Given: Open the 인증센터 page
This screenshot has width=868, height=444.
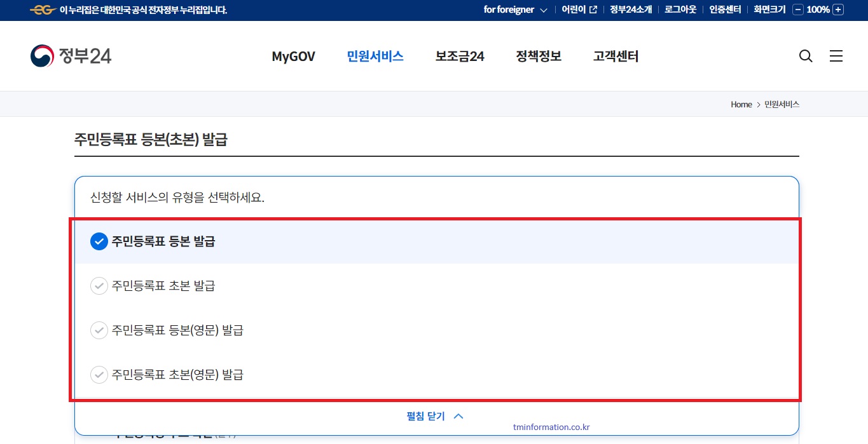Looking at the screenshot, I should [x=724, y=10].
